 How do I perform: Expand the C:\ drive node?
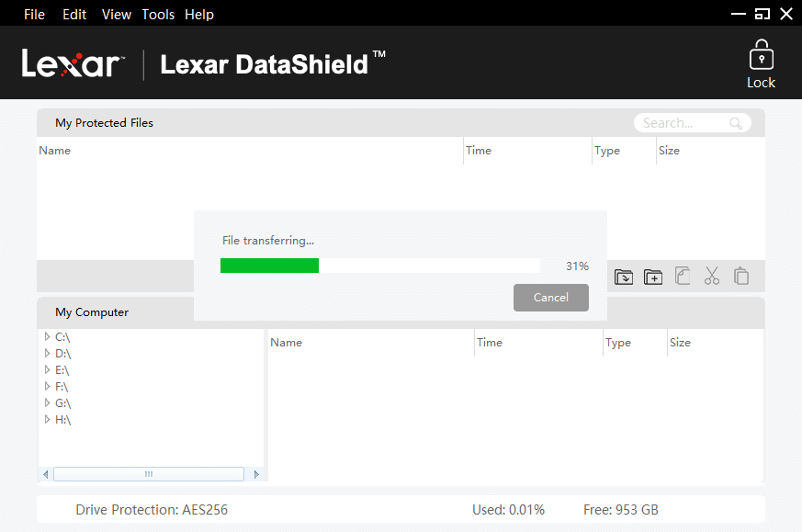pos(47,337)
